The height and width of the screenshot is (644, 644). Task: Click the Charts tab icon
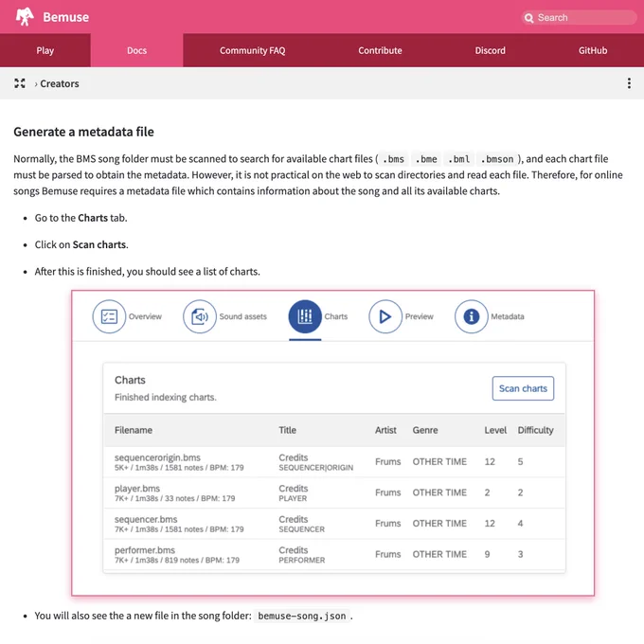click(x=305, y=316)
